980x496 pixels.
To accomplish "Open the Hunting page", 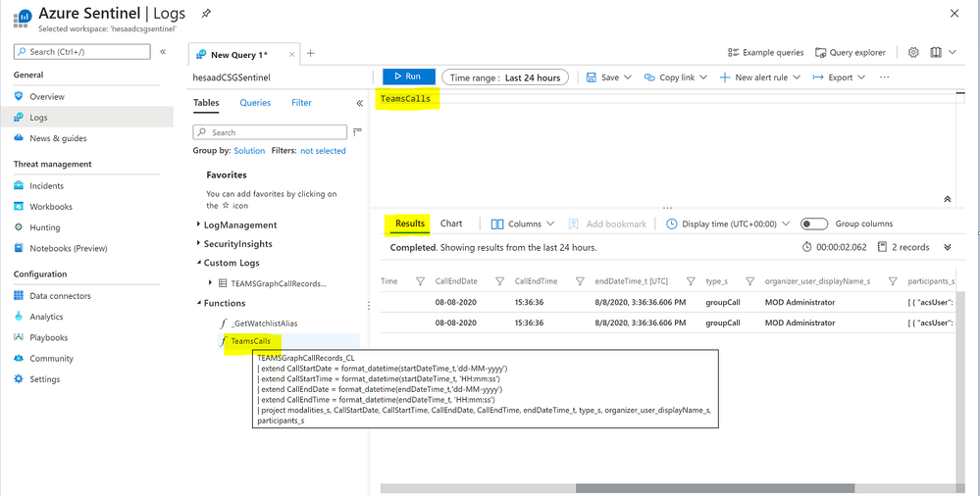I will point(44,227).
